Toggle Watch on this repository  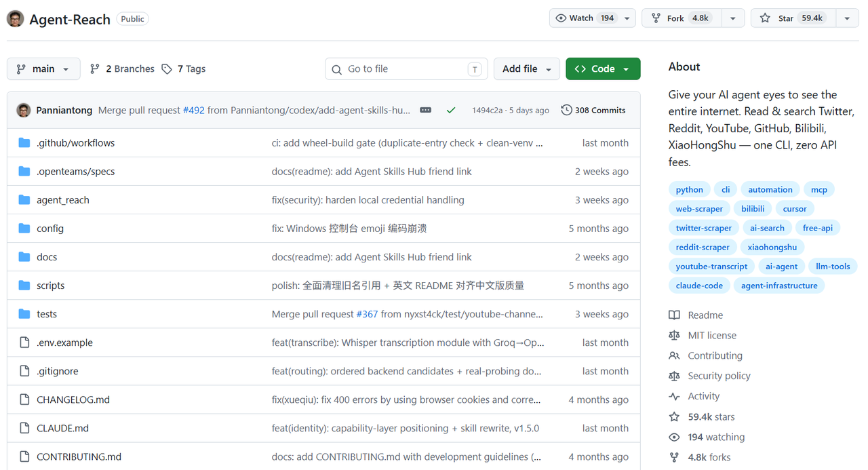coord(585,18)
